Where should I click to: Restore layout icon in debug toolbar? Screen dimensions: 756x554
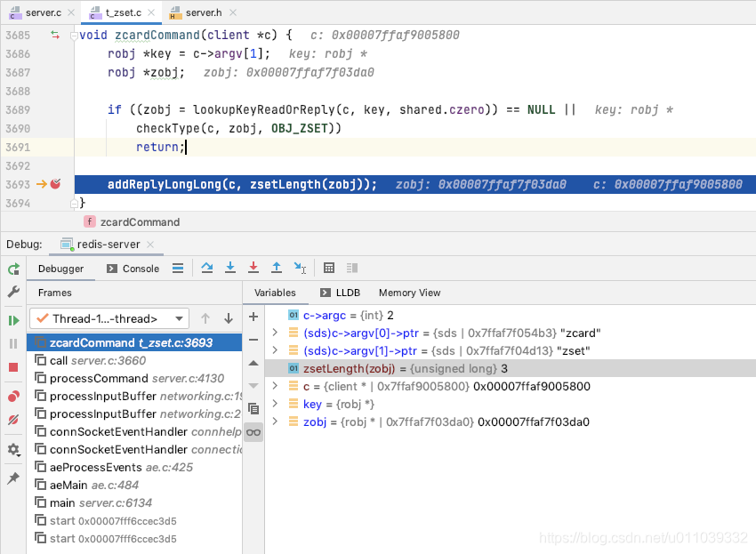pos(352,268)
